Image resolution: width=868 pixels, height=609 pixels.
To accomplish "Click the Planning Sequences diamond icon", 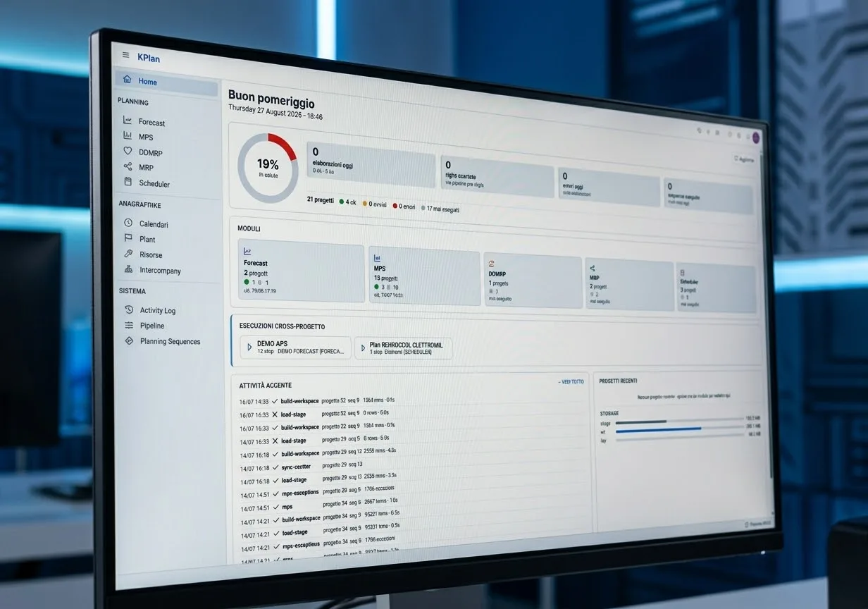I will pos(129,340).
